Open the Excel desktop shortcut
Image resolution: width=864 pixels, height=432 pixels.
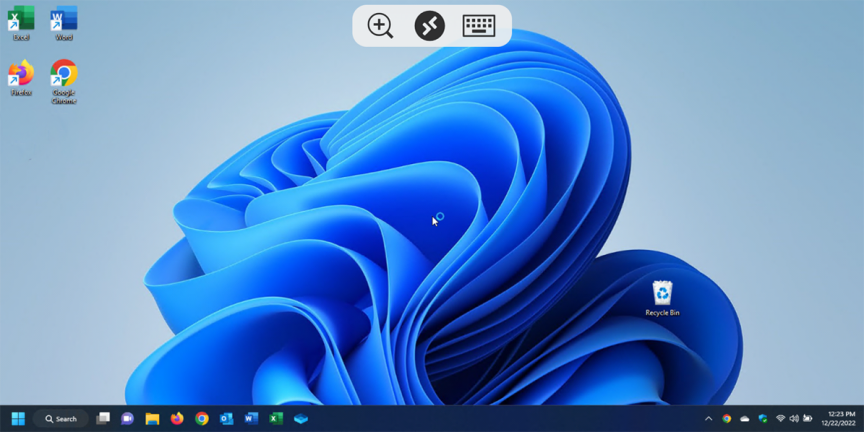pyautogui.click(x=21, y=21)
